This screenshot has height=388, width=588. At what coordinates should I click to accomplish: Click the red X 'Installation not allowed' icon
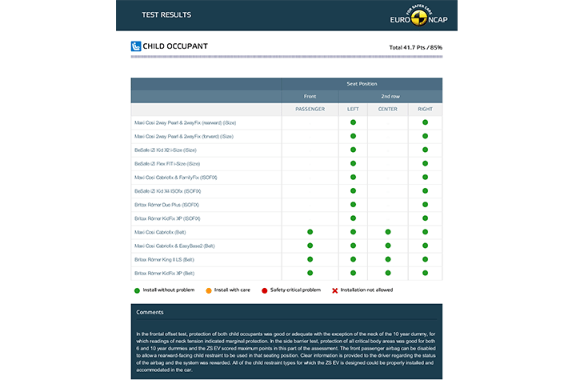click(334, 290)
